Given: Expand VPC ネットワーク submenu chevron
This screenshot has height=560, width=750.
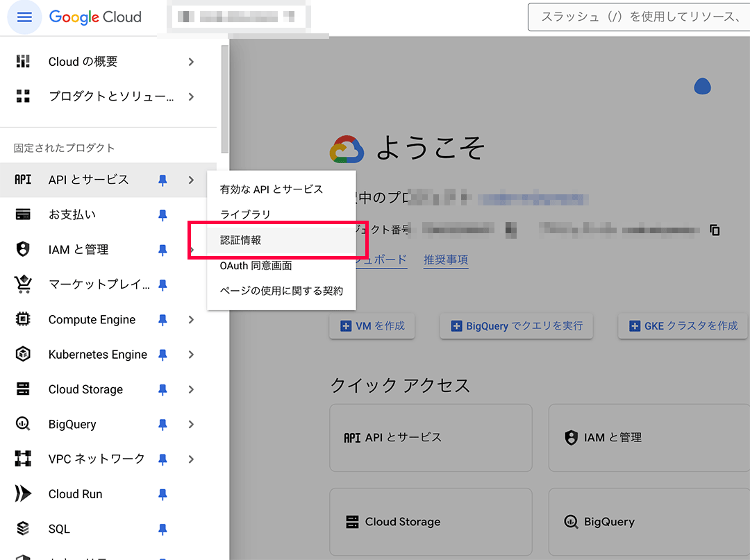Looking at the screenshot, I should [x=191, y=459].
